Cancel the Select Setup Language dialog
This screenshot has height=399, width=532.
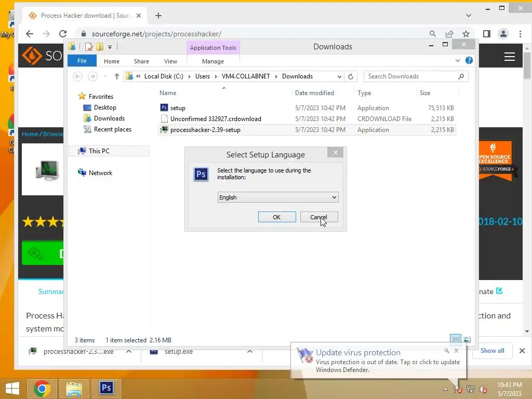coord(319,217)
